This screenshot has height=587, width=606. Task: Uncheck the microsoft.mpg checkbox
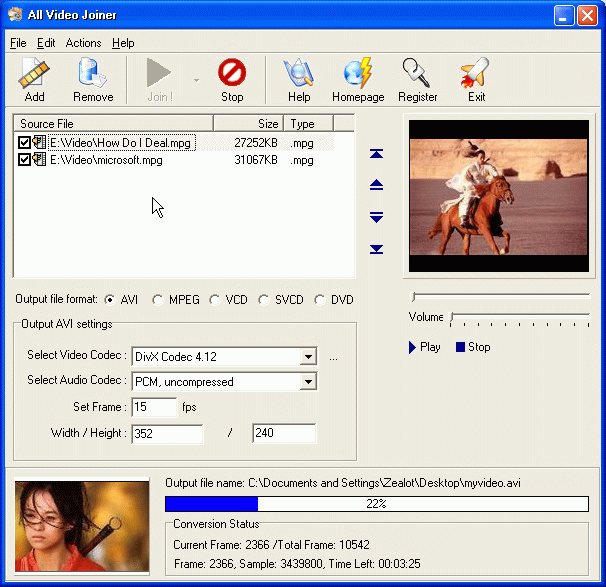point(24,160)
